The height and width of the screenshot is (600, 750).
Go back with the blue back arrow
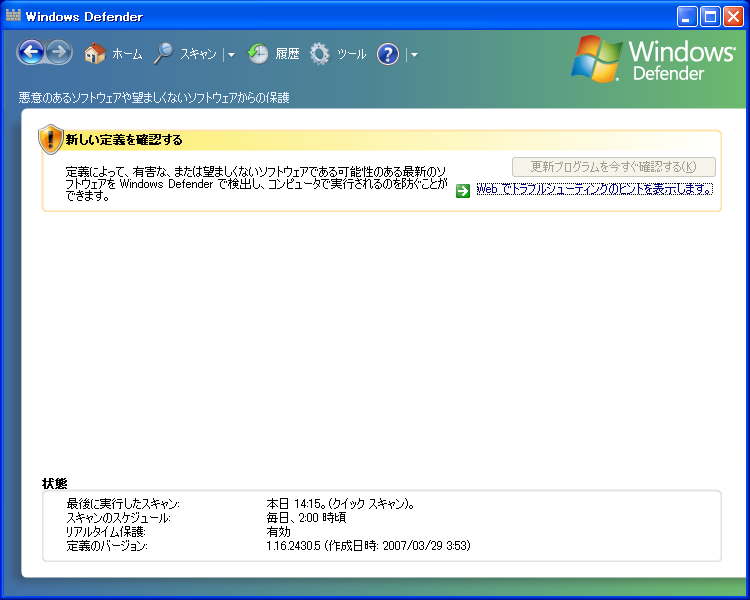click(x=32, y=52)
